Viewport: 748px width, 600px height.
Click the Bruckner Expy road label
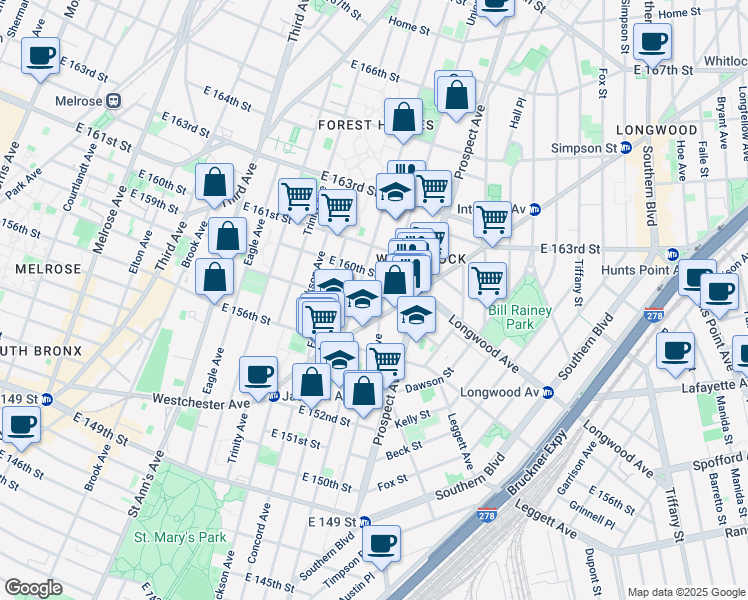[x=538, y=462]
